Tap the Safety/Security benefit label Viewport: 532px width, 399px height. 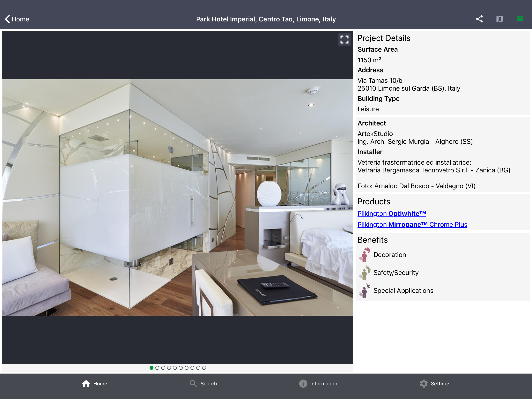coord(396,273)
